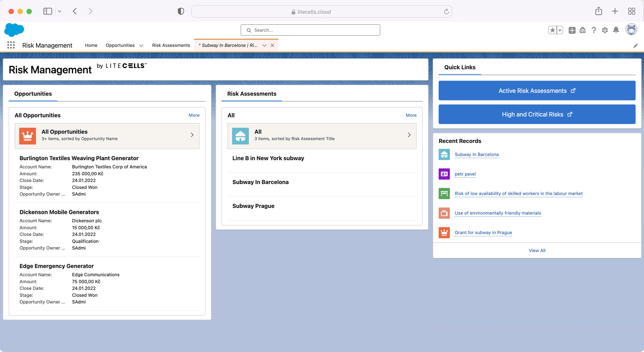Image resolution: width=644 pixels, height=352 pixels.
Task: Open the Setup gear icon
Action: [x=605, y=30]
